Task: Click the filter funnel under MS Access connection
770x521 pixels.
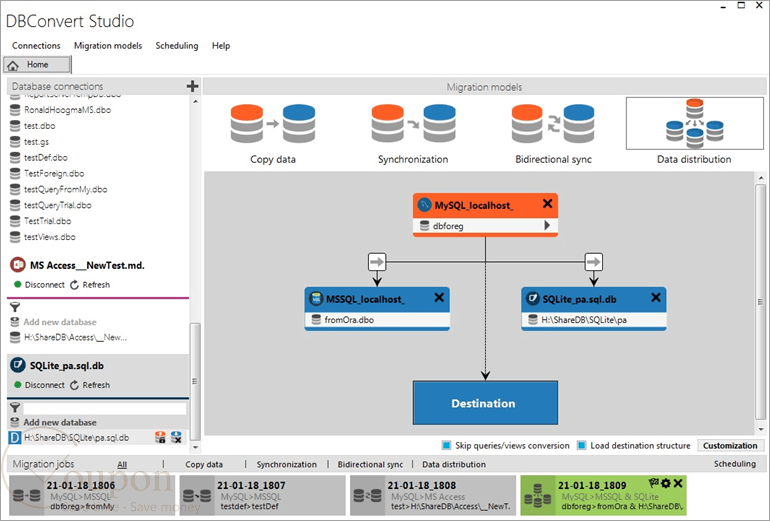Action: pos(15,307)
